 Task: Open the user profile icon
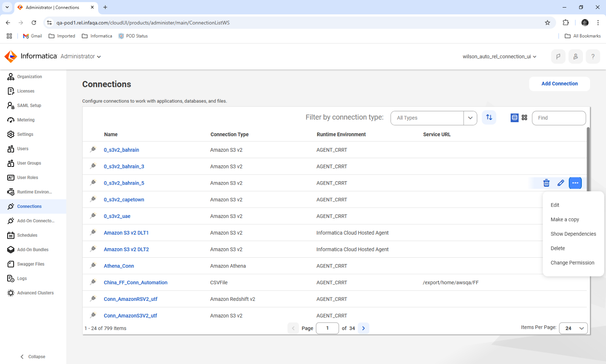(x=576, y=56)
